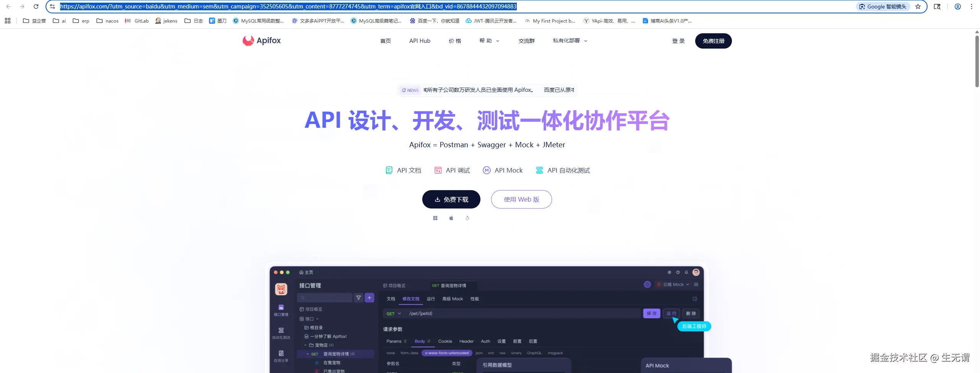
Task: Click the Apifox product screenshot preview
Action: 487,319
